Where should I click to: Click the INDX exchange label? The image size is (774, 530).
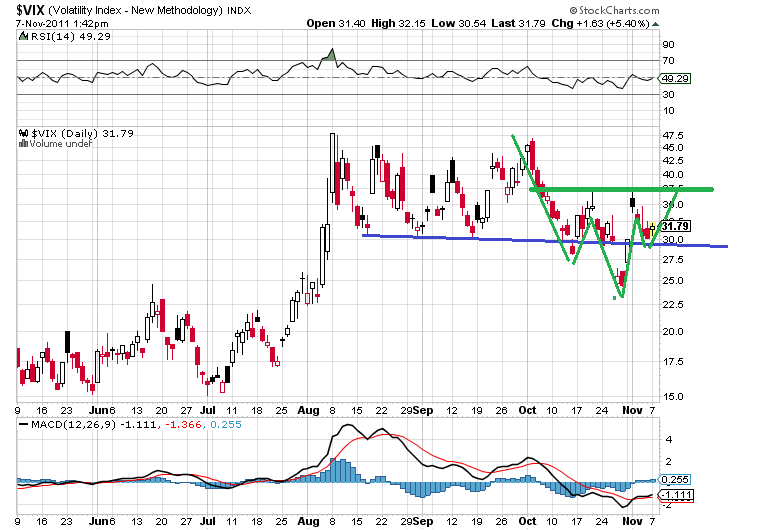click(239, 10)
